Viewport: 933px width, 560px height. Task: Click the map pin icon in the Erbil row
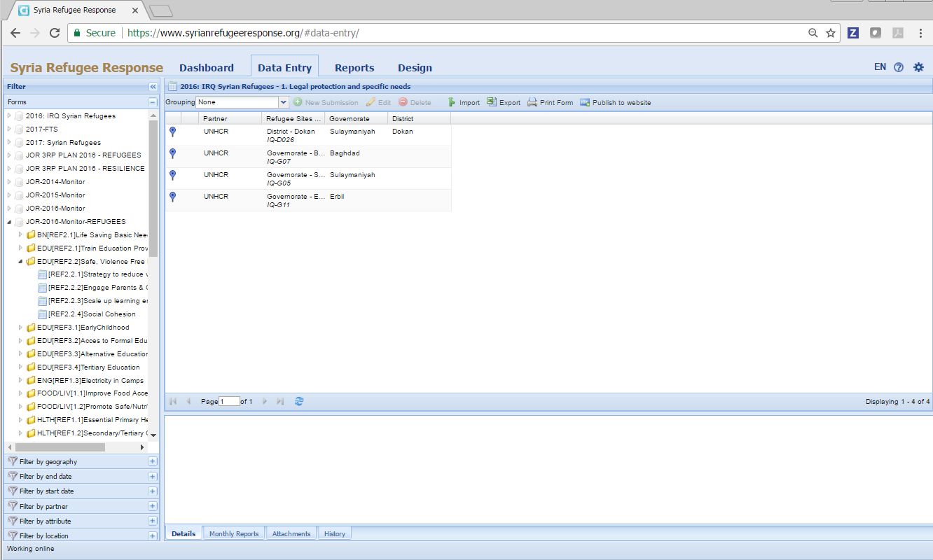(173, 197)
